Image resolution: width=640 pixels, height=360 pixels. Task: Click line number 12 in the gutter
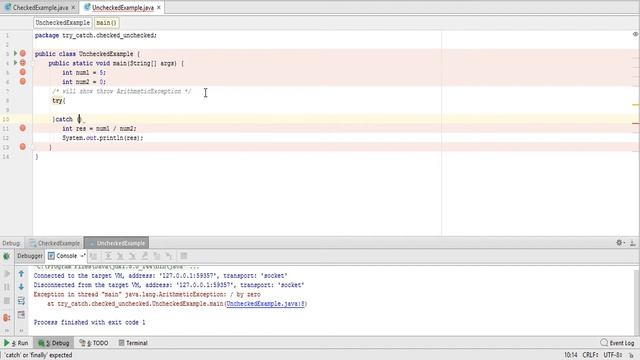click(x=6, y=138)
